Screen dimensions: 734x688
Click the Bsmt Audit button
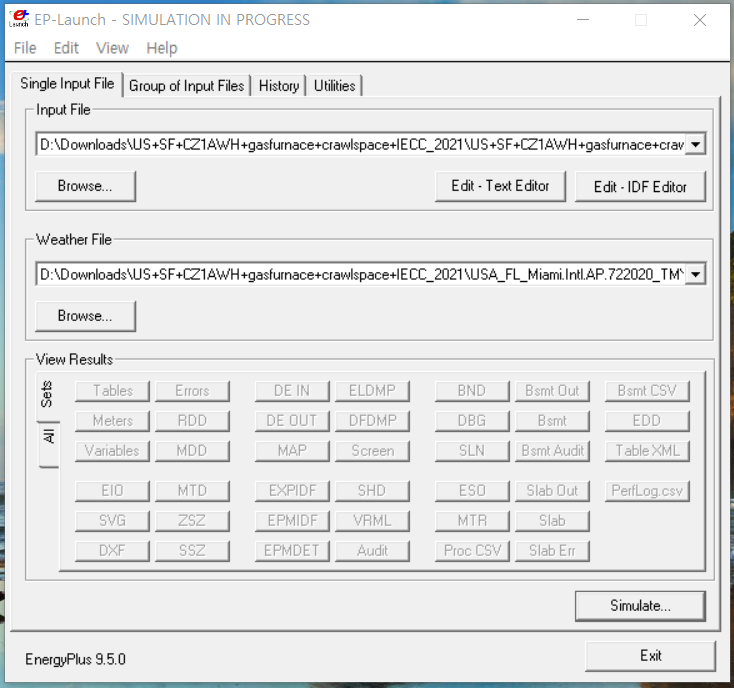[552, 451]
